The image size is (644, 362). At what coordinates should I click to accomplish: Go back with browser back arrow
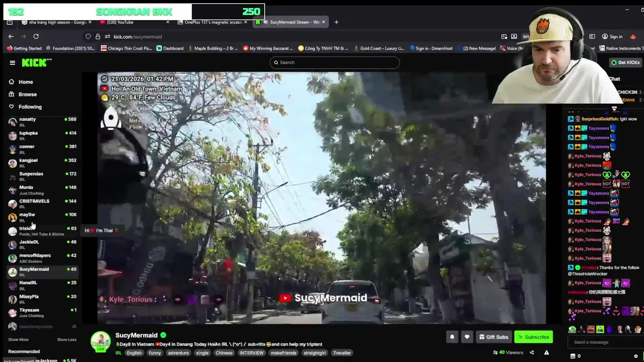11,37
